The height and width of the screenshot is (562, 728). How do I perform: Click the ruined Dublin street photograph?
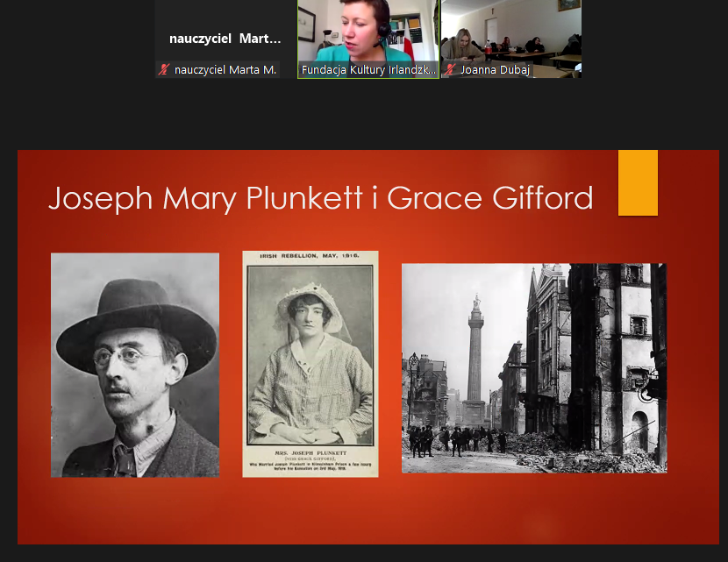pos(533,368)
